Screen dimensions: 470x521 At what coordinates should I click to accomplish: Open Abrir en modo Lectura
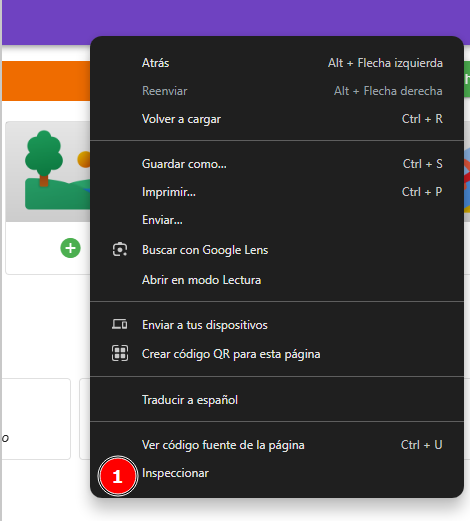tap(277, 280)
